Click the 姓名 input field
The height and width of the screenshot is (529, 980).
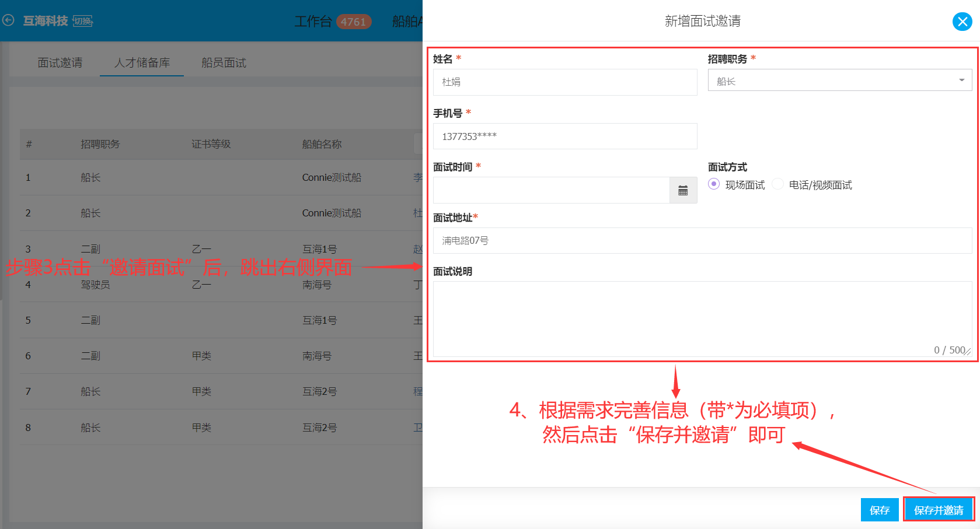pos(565,82)
